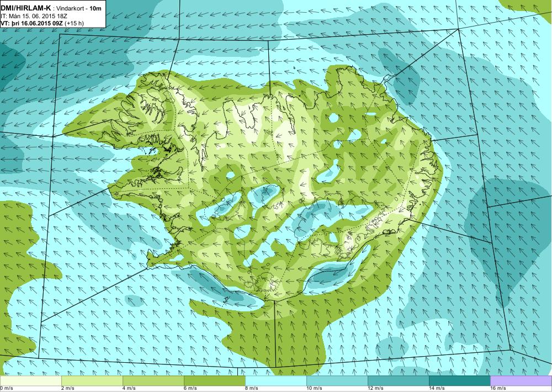
Task: Select the purple above-16 m/s legend swatch
Action: point(521,381)
